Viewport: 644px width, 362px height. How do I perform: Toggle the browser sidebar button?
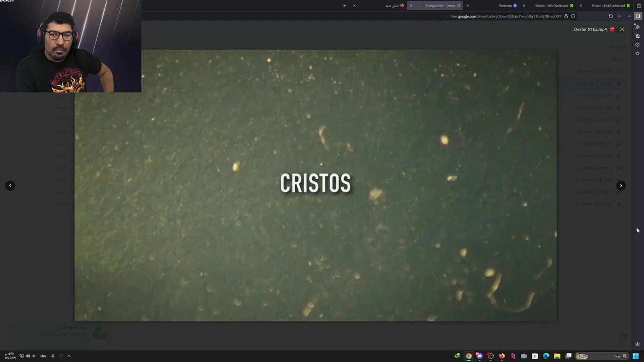(637, 16)
